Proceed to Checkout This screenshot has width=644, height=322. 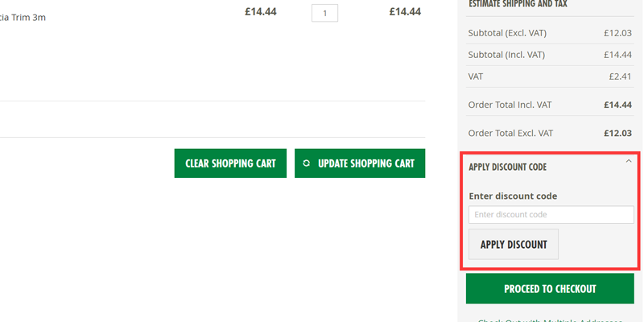click(550, 289)
